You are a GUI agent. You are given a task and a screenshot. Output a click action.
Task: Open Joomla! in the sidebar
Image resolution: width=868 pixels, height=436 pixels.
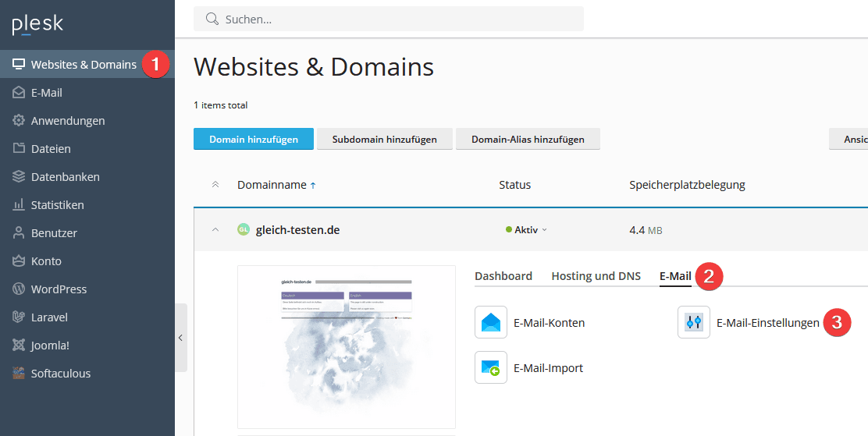pyautogui.click(x=50, y=346)
